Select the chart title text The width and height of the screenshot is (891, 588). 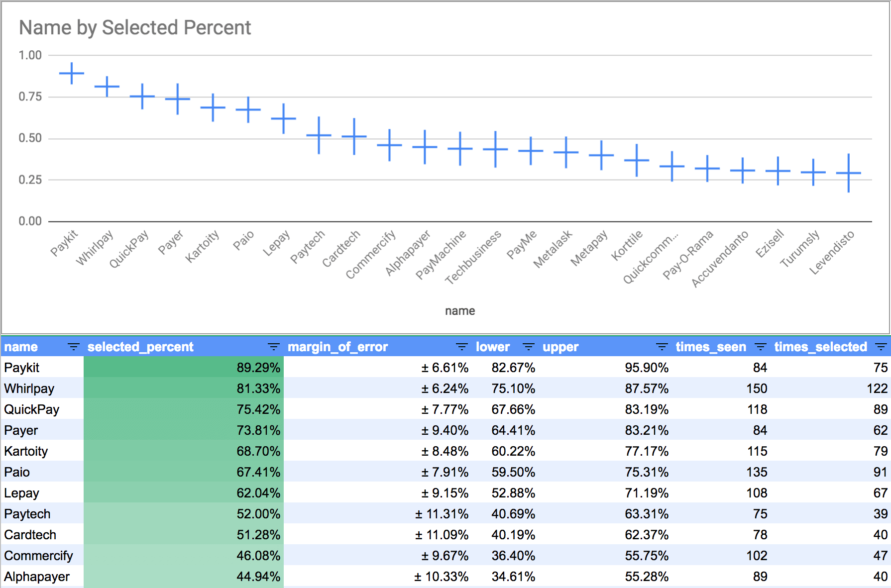pyautogui.click(x=135, y=28)
